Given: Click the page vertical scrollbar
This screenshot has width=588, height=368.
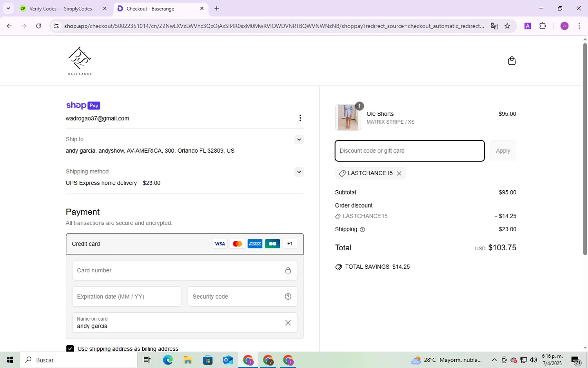Looking at the screenshot, I should click(585, 149).
